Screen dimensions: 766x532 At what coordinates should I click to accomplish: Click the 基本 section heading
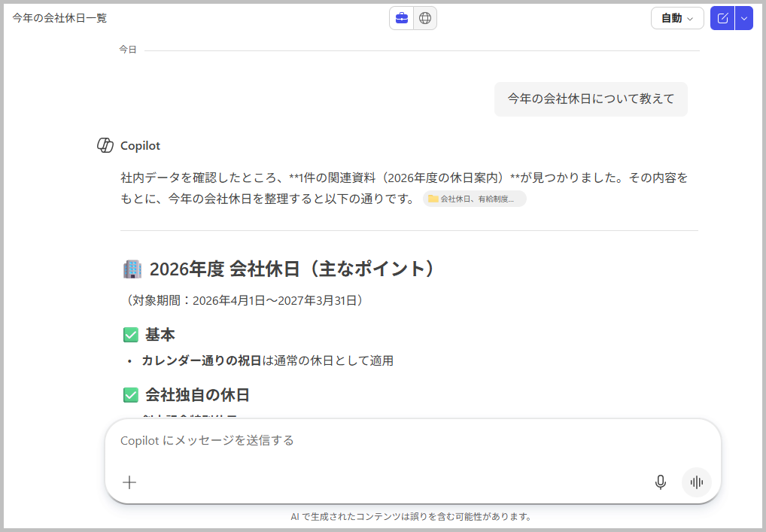160,335
